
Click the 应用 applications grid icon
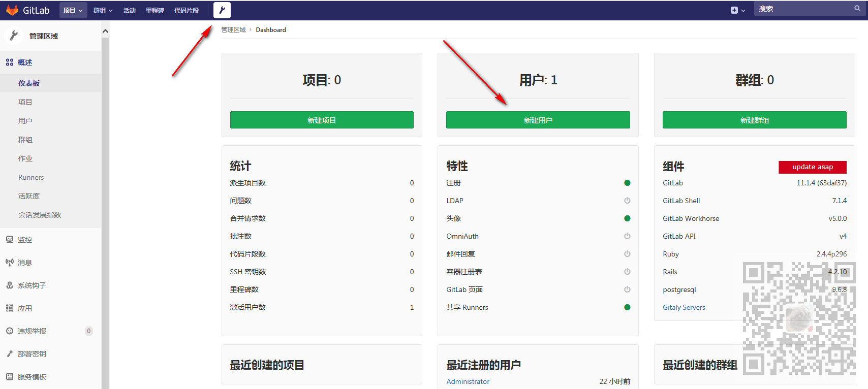pyautogui.click(x=10, y=308)
